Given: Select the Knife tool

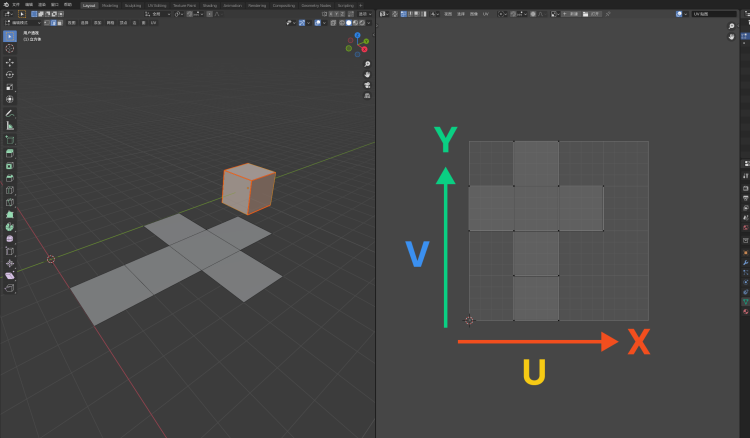Looking at the screenshot, I should coord(10,202).
